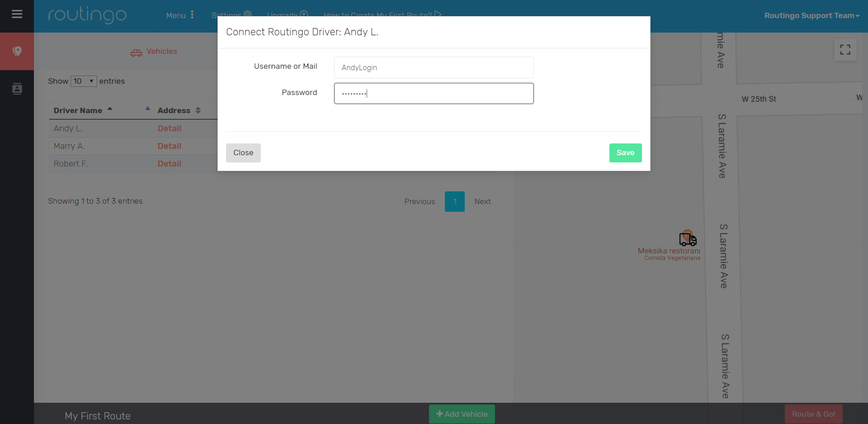Select the map pin sidebar icon
Viewport: 868px width, 424px height.
click(17, 51)
